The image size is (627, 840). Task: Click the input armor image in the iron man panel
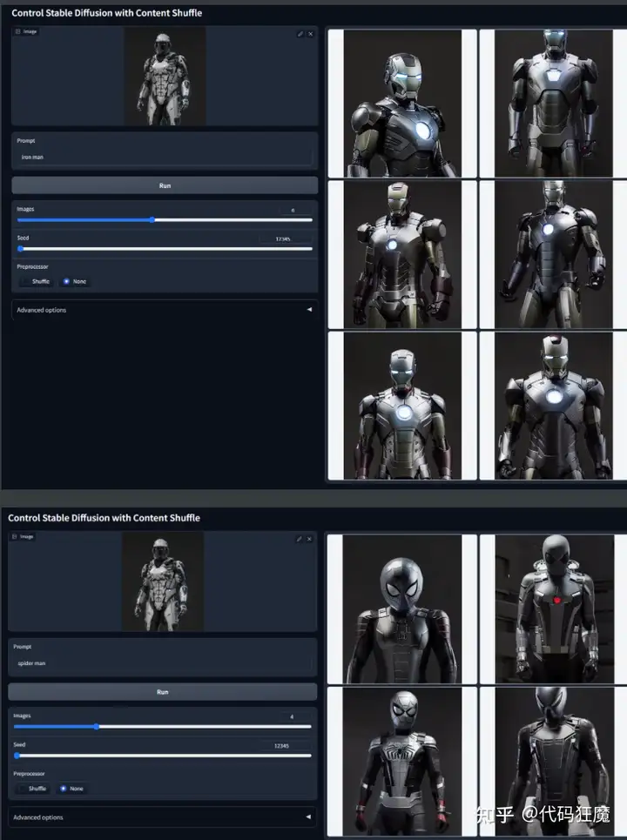tap(165, 76)
